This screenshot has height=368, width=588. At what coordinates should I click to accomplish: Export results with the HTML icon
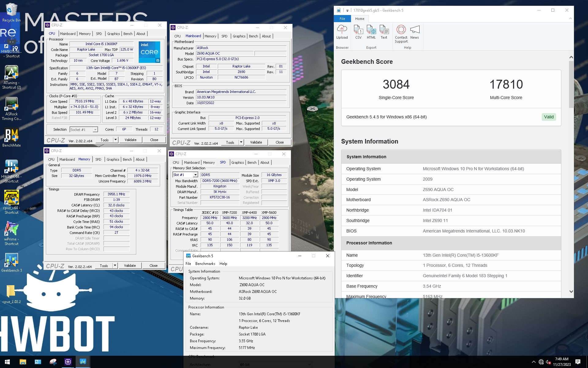coord(371,32)
